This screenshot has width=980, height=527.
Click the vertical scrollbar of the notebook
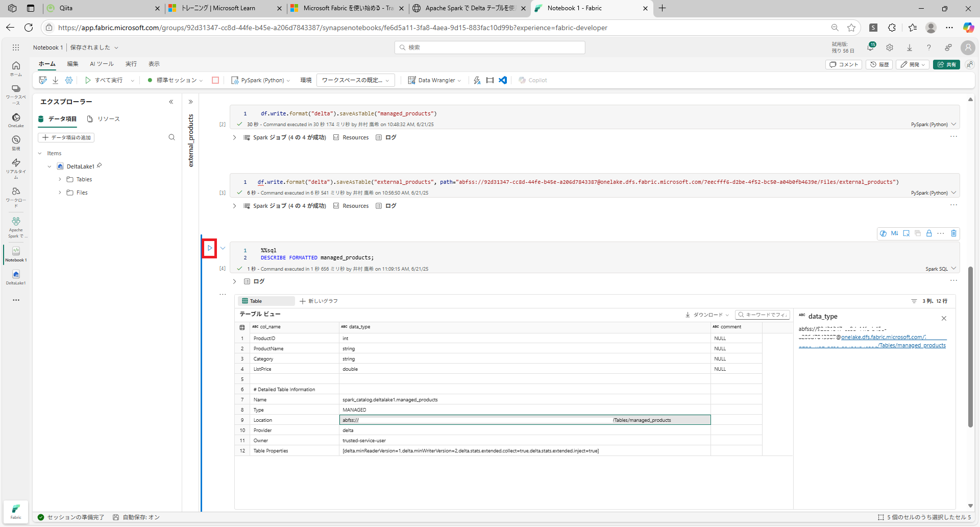970,347
